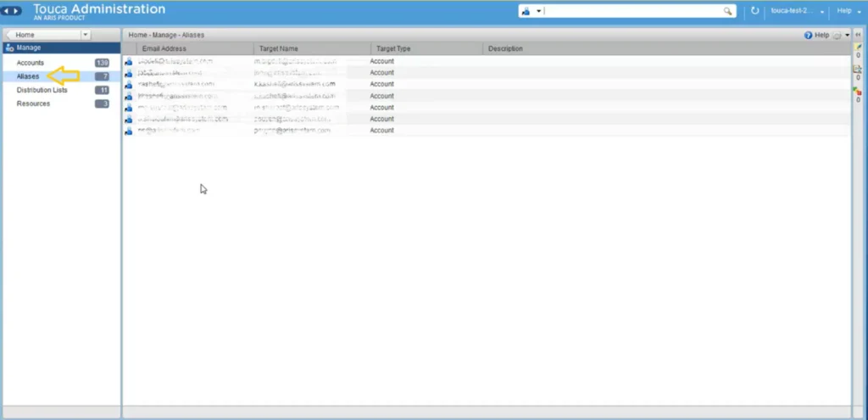
Task: Open Accounts in the sidebar
Action: [x=30, y=63]
